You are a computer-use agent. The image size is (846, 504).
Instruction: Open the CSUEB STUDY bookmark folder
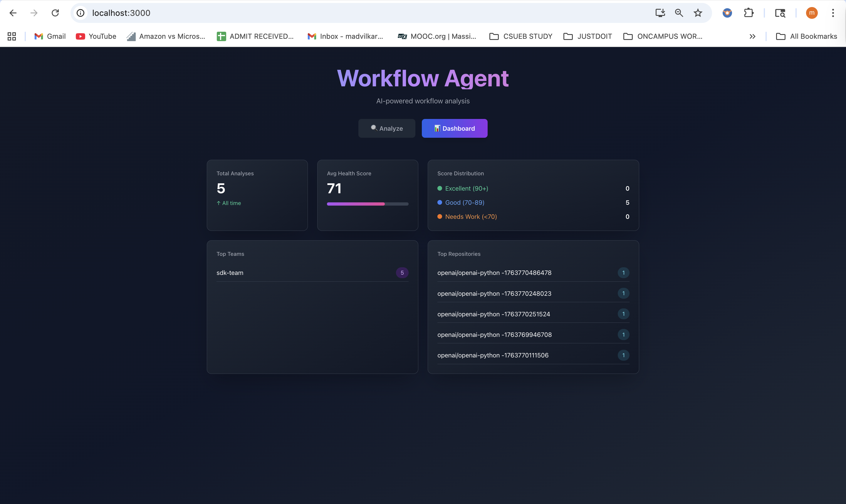point(521,36)
